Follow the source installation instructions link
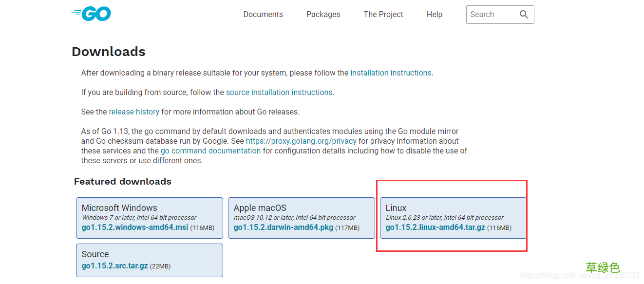Image resolution: width=644 pixels, height=284 pixels. click(279, 93)
